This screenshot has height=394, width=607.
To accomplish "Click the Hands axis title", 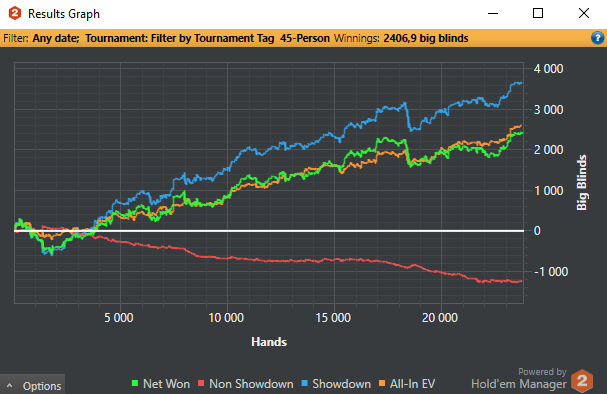I will click(x=269, y=342).
